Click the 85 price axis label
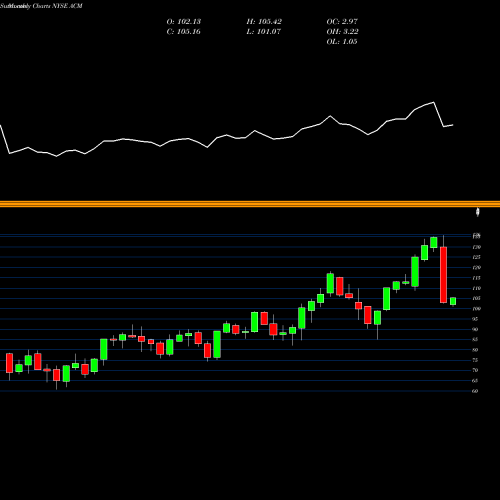Screen dimensions: 500x500 pyautogui.click(x=475, y=339)
